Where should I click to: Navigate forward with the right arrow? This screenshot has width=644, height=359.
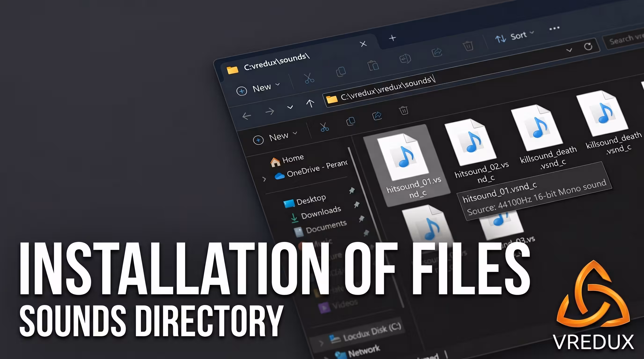click(270, 111)
